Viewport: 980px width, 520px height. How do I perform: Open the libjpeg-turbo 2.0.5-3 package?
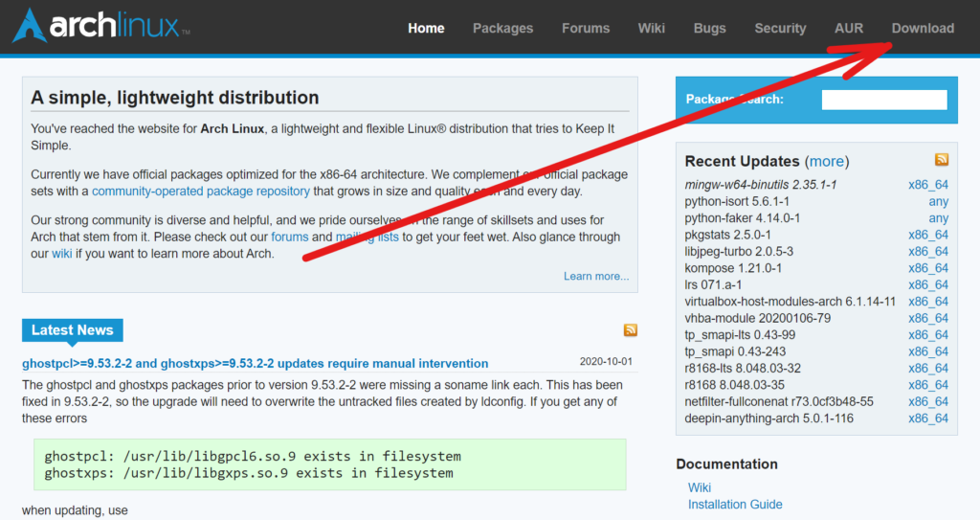739,252
